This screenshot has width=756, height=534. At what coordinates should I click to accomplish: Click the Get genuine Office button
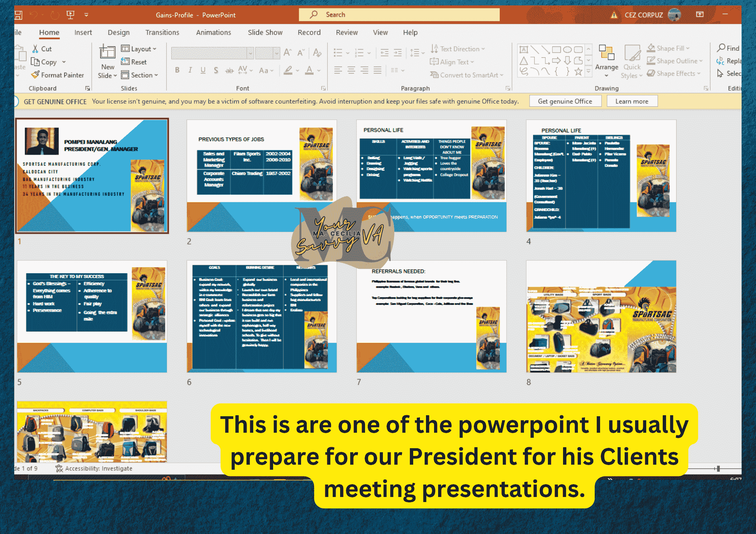(565, 101)
